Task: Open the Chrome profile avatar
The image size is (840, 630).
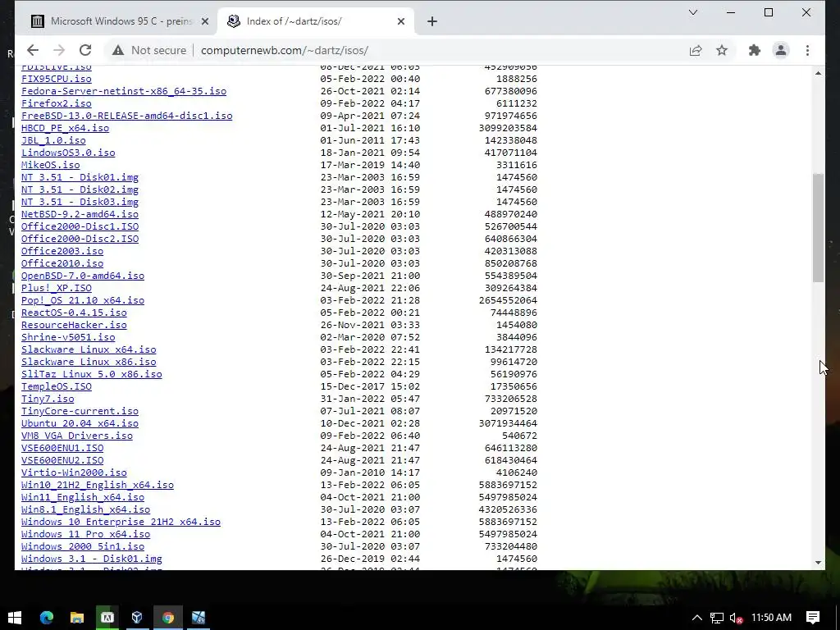Action: coord(781,50)
